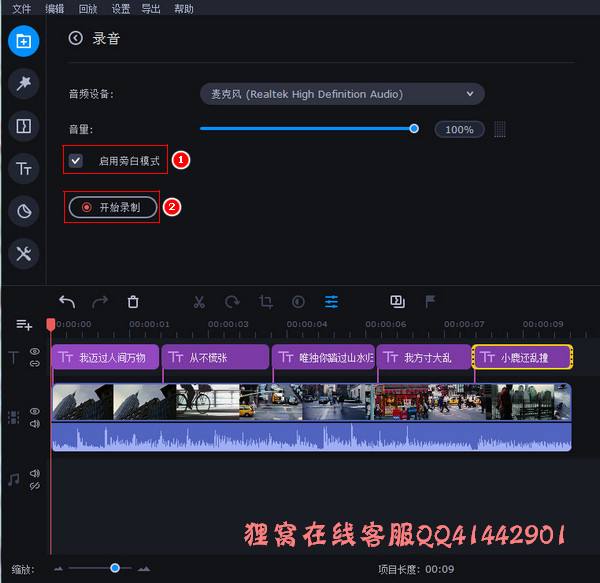The image size is (600, 583).
Task: Open Clip properties sliders icon
Action: point(331,302)
